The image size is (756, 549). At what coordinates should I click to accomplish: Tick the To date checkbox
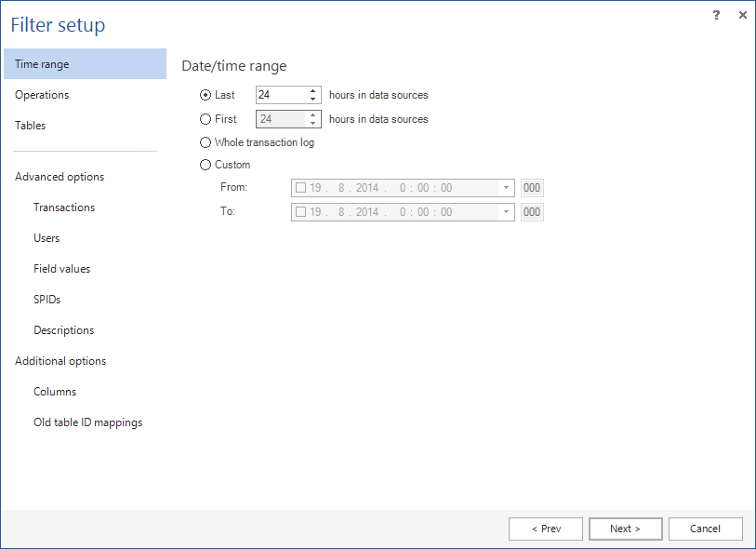(300, 212)
